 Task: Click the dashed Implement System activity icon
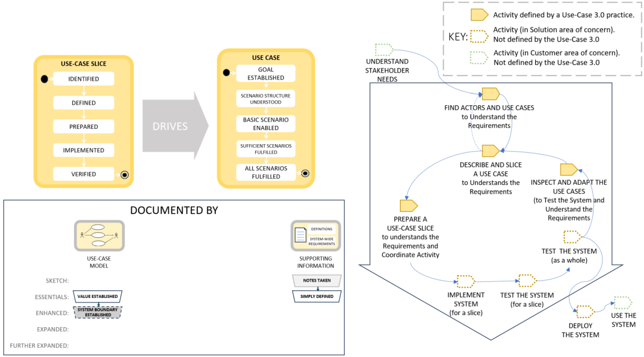(x=466, y=282)
